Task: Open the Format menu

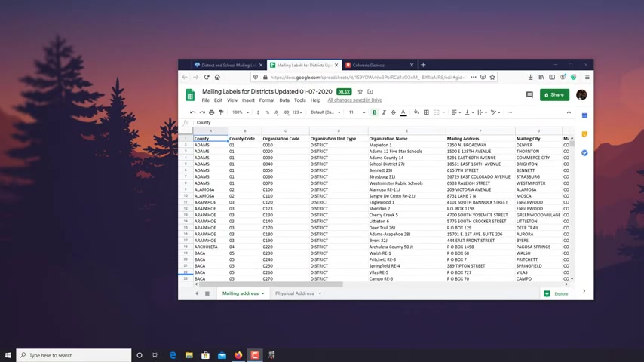Action: tap(266, 100)
